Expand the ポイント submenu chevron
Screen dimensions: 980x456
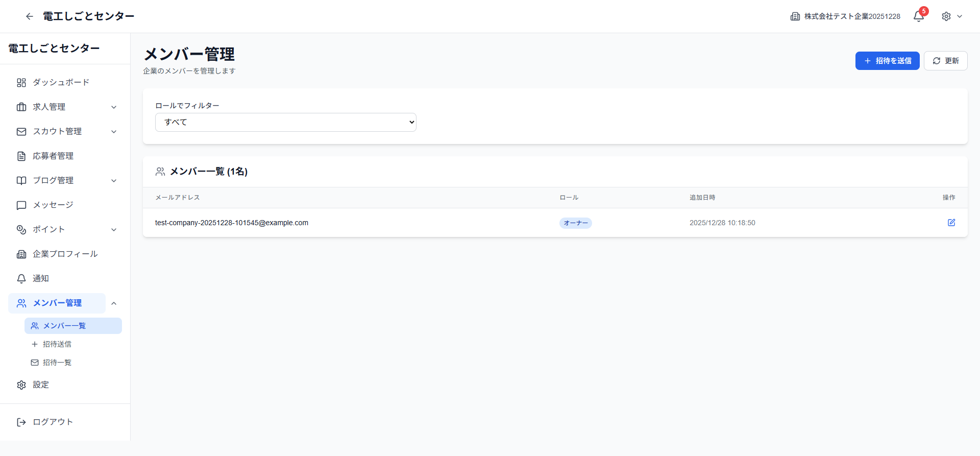click(114, 230)
